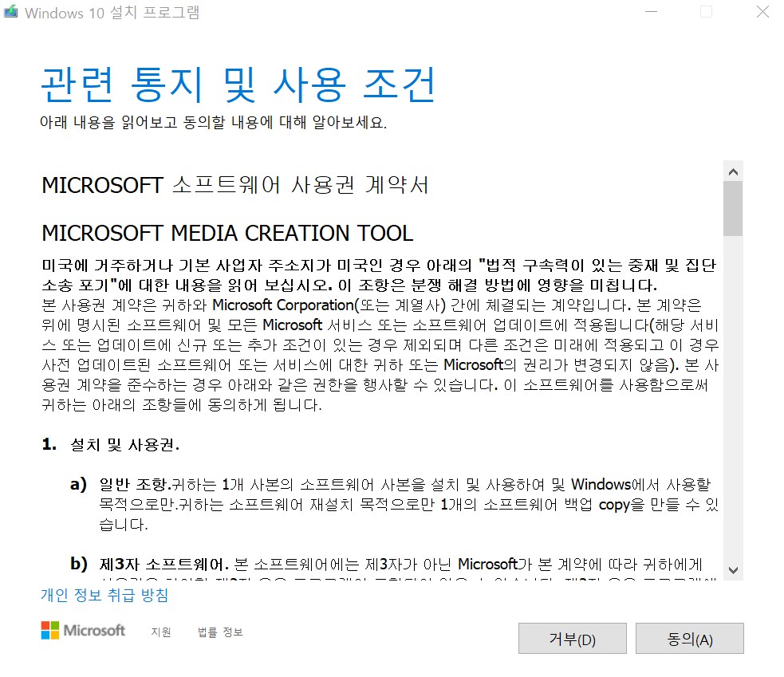Click the 거부(D) decline button
The width and height of the screenshot is (784, 677).
(573, 638)
